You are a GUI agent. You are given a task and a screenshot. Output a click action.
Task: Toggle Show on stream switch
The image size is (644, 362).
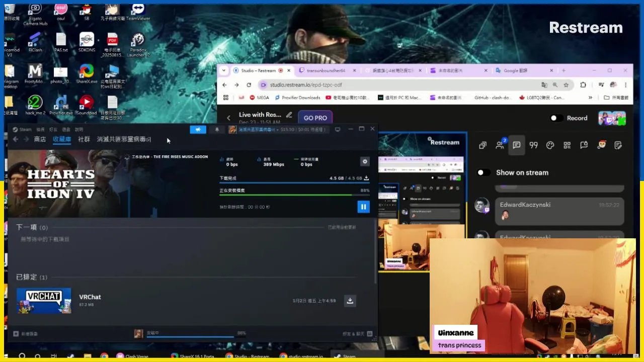(x=484, y=172)
